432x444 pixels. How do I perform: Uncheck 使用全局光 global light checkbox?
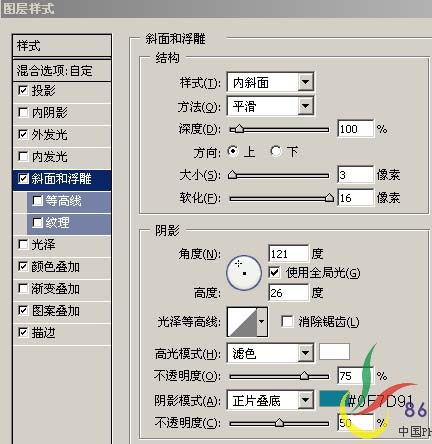coord(274,273)
